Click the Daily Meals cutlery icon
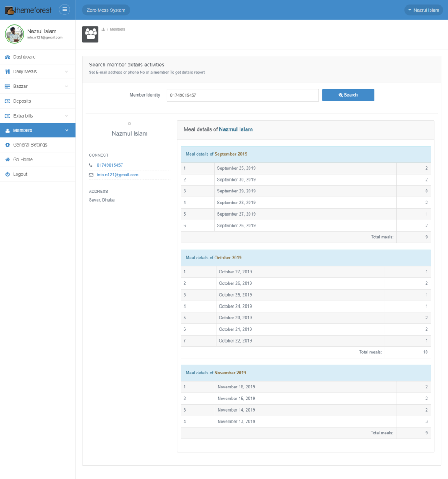 tap(7, 72)
